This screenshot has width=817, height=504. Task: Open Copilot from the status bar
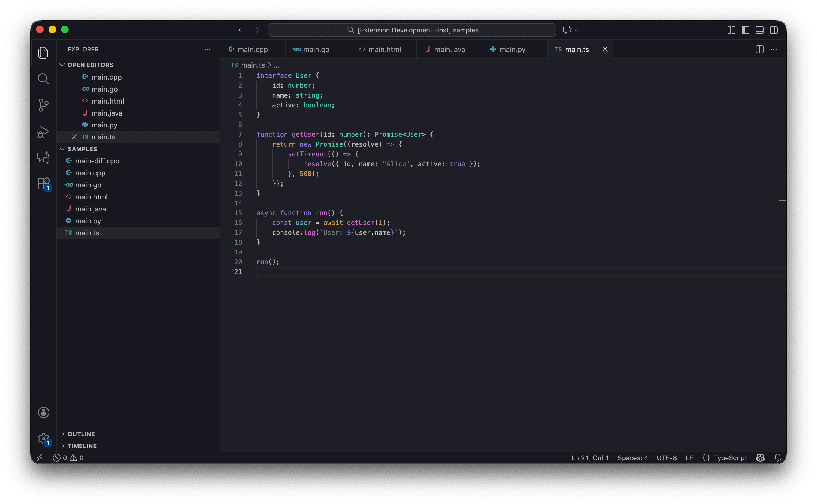click(760, 458)
